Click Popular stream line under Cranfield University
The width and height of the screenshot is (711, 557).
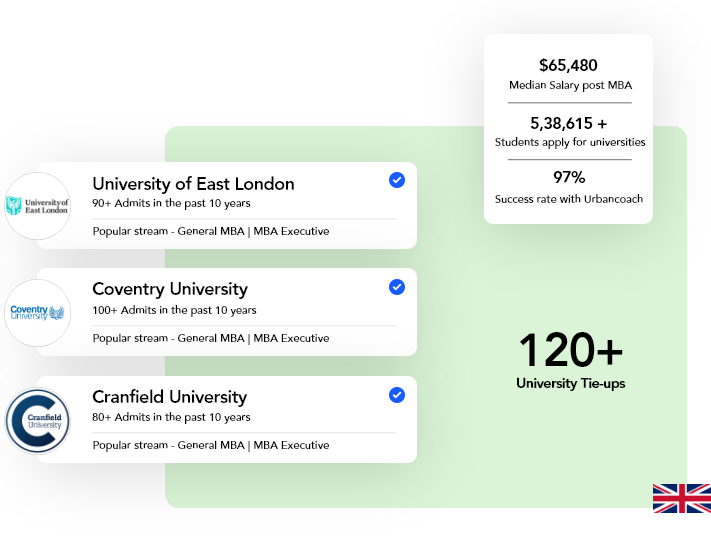coord(211,445)
